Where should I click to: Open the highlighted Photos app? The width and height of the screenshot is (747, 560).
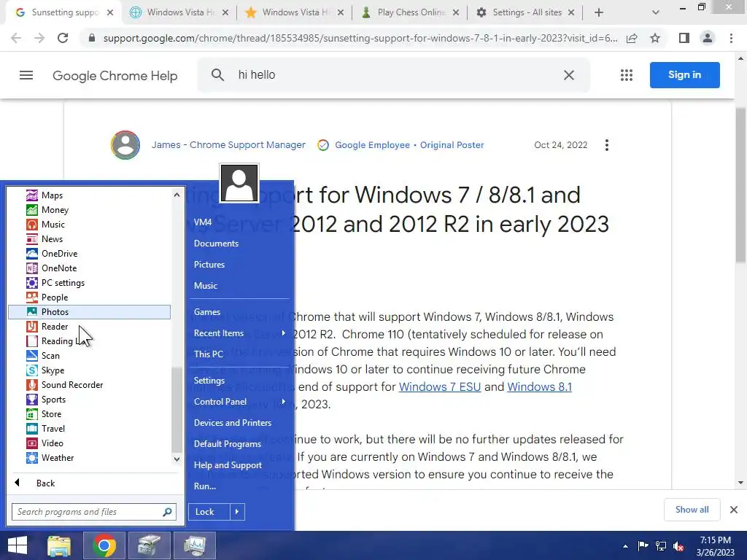[x=89, y=312]
